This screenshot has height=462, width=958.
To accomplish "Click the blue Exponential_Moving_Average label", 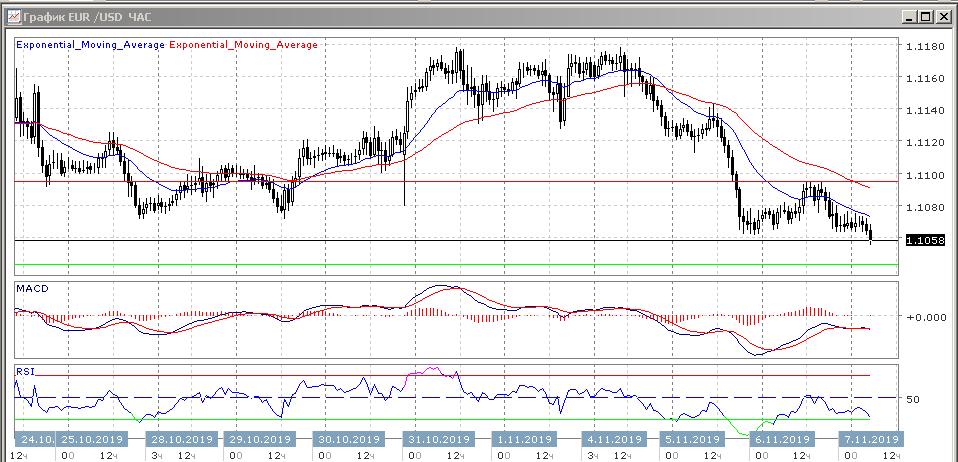I will pyautogui.click(x=91, y=45).
